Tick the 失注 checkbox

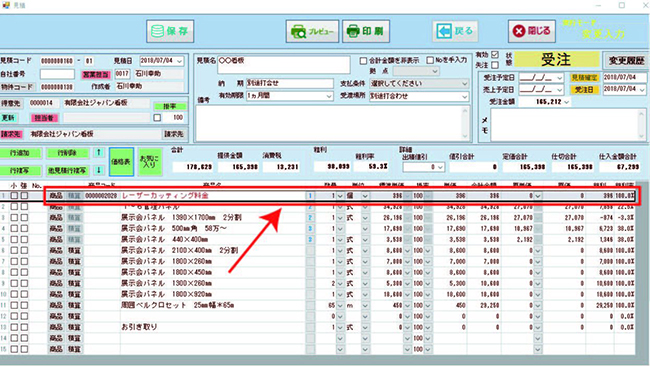click(x=495, y=65)
